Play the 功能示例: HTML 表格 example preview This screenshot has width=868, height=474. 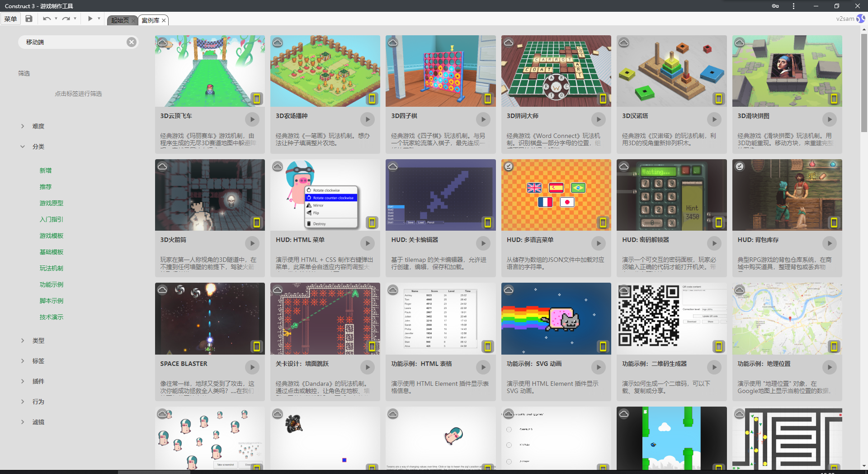483,367
